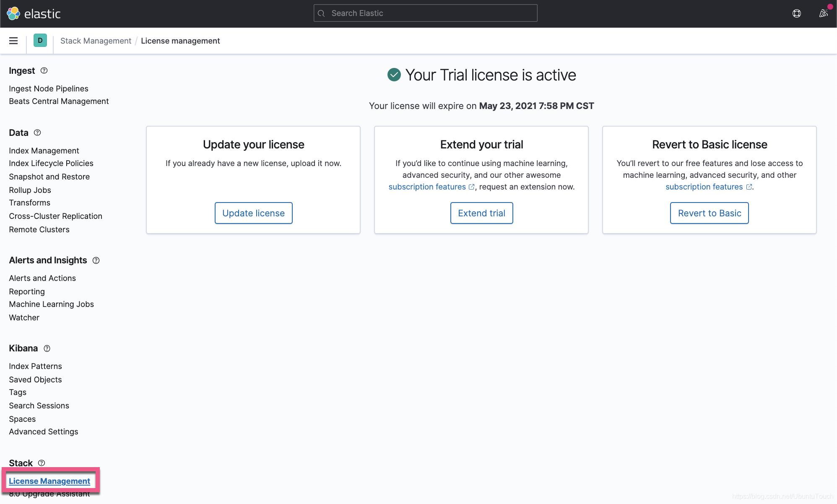Click the Update license button

click(254, 213)
